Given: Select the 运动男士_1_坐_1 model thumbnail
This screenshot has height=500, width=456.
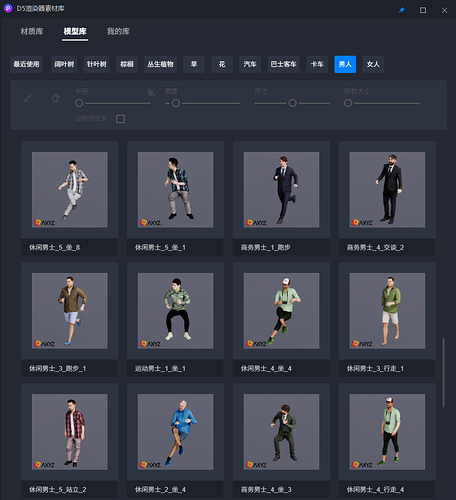Looking at the screenshot, I should (176, 311).
